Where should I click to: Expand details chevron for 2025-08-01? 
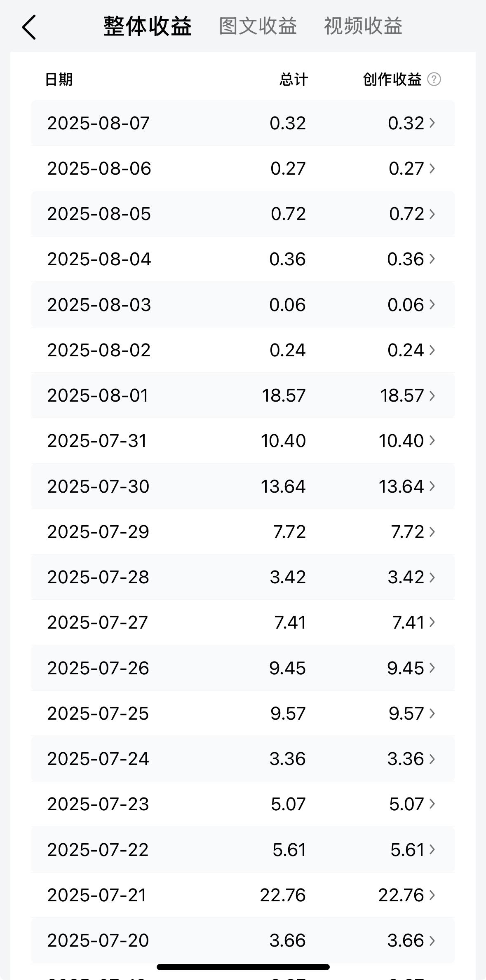[x=432, y=395]
